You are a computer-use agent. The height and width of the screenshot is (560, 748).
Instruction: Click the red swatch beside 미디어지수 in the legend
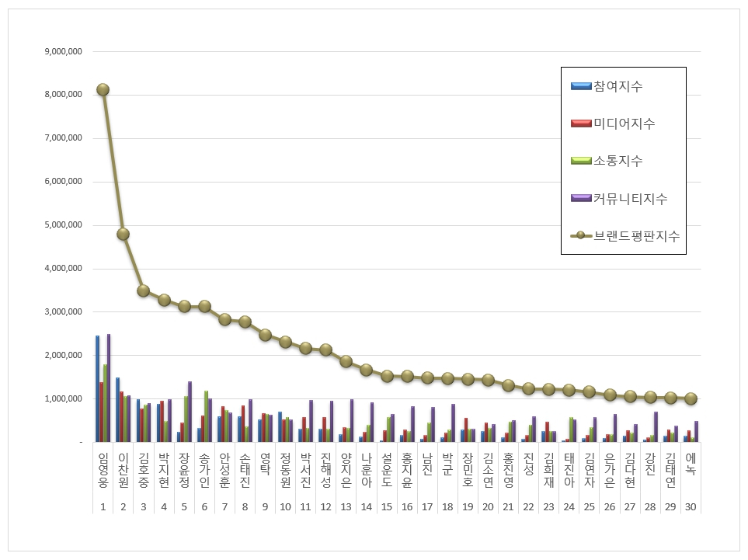point(581,123)
